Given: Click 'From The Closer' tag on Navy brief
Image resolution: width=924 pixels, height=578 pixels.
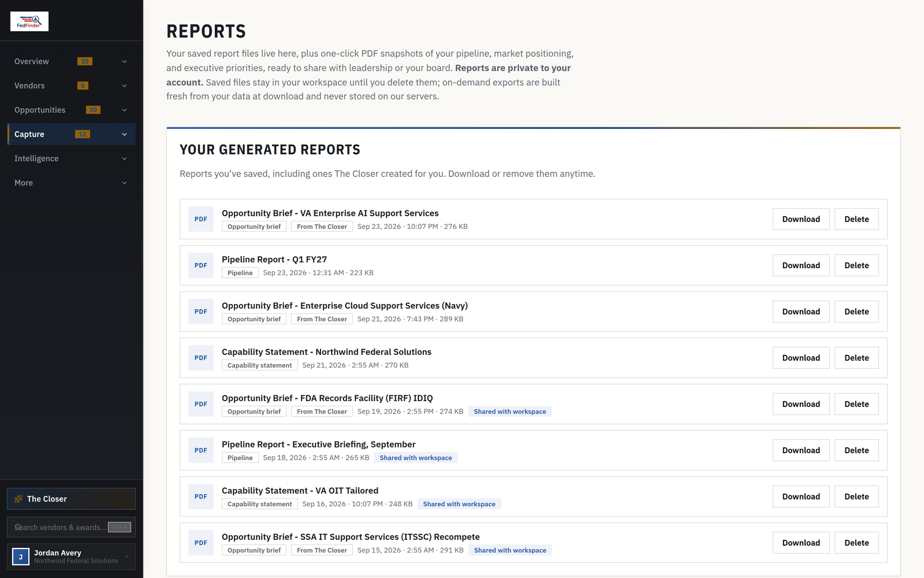Looking at the screenshot, I should (322, 319).
